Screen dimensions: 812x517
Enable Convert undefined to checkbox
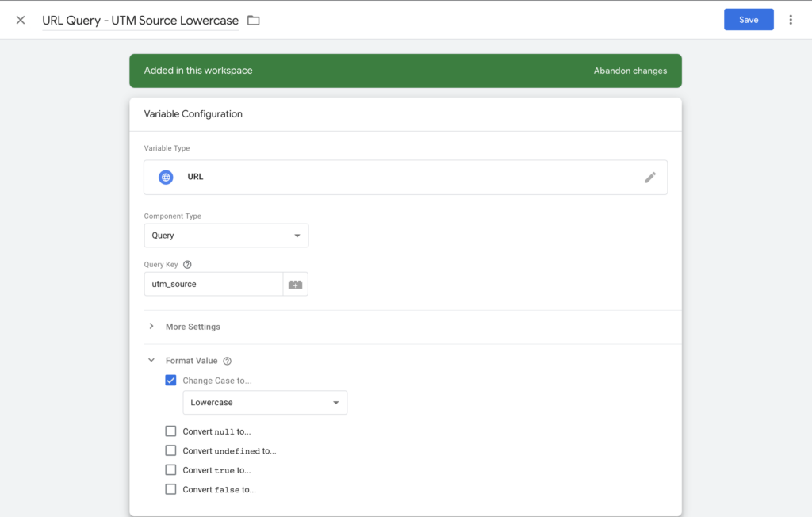click(170, 450)
